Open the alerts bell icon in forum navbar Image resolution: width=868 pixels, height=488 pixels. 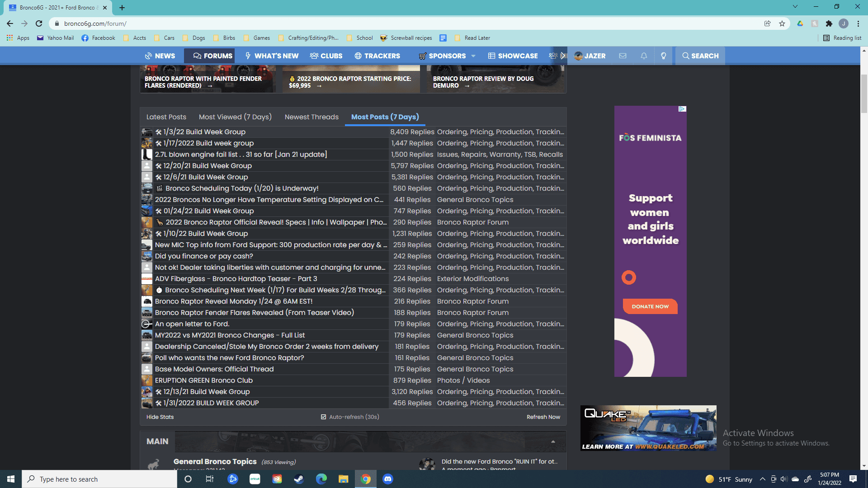(644, 56)
